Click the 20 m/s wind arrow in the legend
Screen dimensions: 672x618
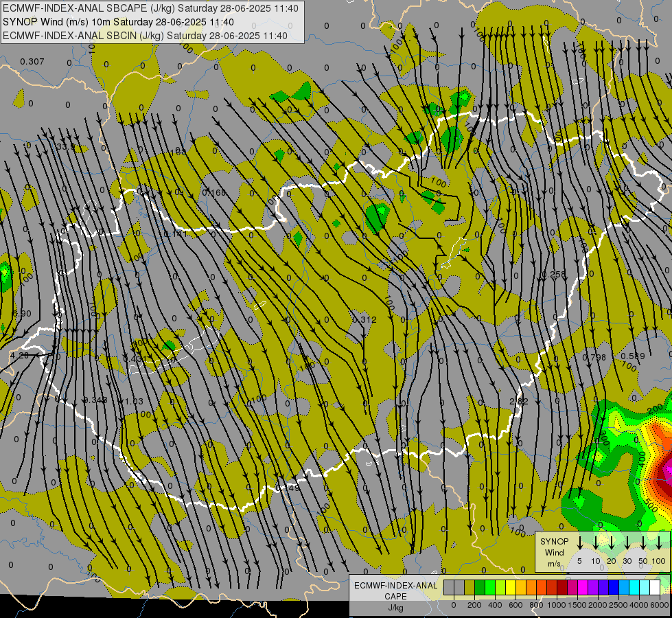pyautogui.click(x=612, y=543)
